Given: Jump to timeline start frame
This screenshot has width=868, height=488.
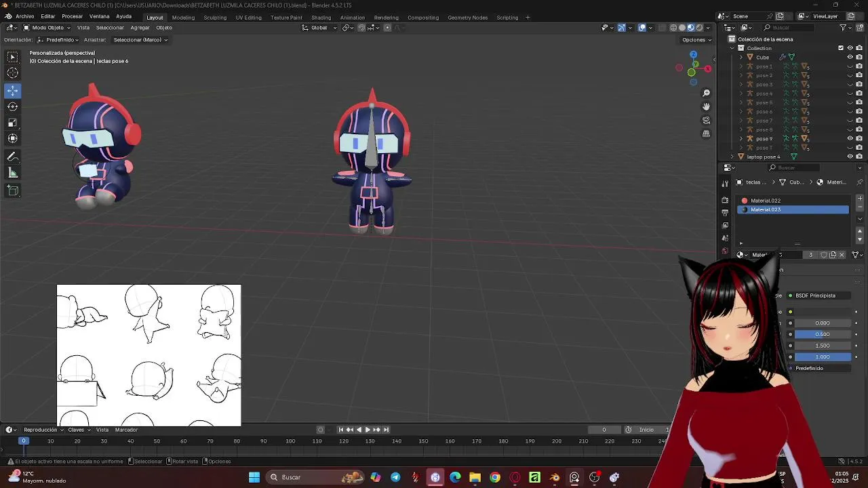Looking at the screenshot, I should coord(341,430).
